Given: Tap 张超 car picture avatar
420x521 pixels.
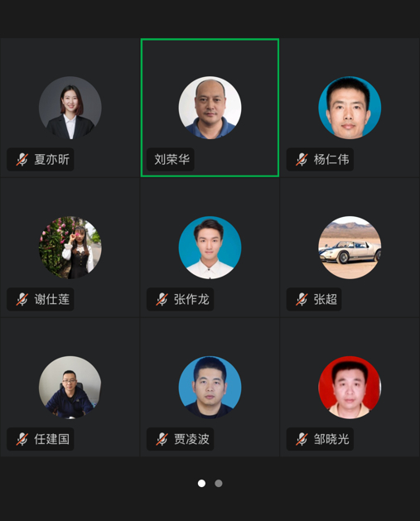Looking at the screenshot, I should coord(350,248).
